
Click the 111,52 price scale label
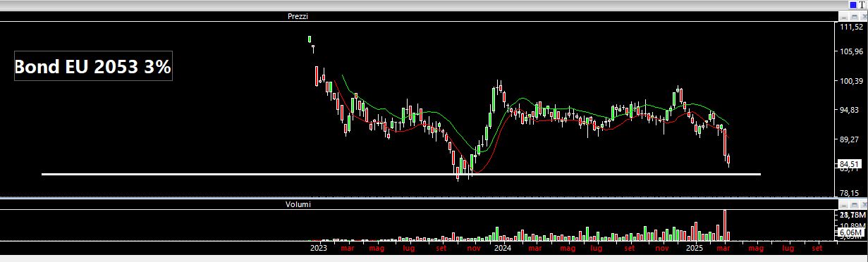[x=852, y=27]
